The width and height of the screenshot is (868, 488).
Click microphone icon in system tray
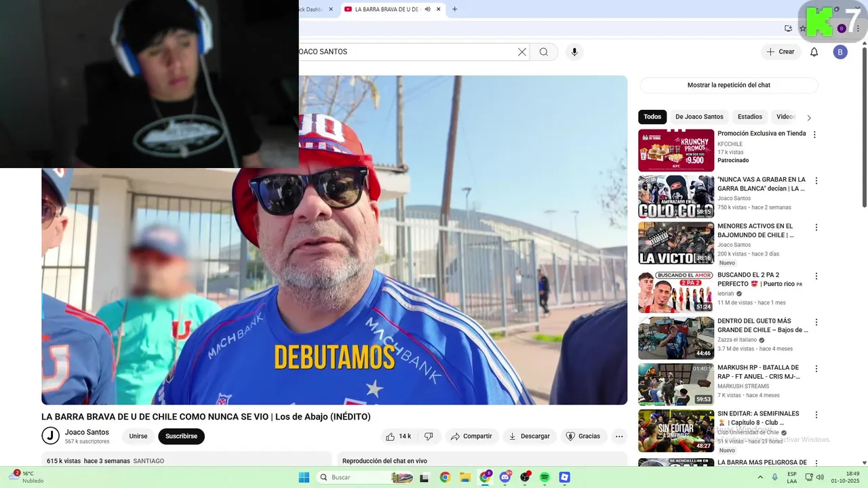coord(775,477)
